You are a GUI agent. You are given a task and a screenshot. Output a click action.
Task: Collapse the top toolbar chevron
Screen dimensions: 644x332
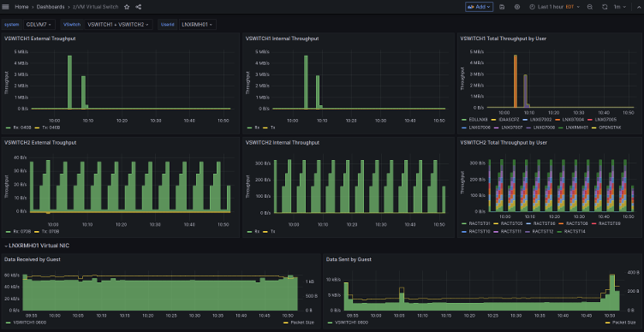(639, 7)
